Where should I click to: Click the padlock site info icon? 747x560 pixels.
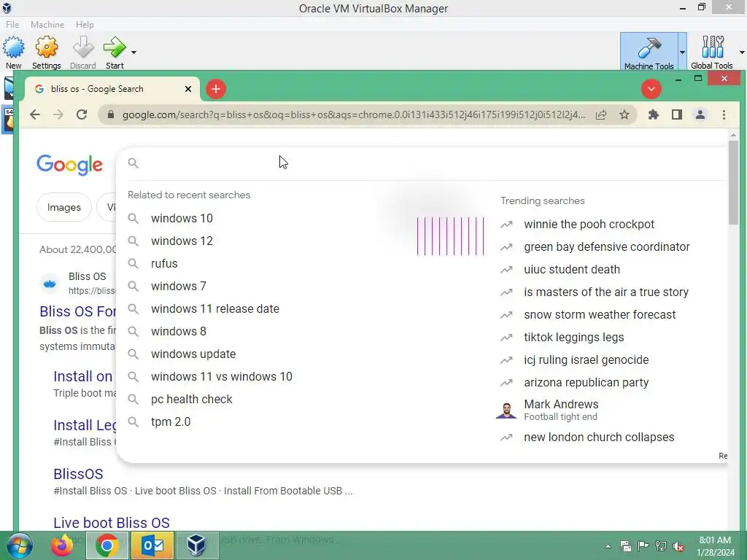[111, 114]
